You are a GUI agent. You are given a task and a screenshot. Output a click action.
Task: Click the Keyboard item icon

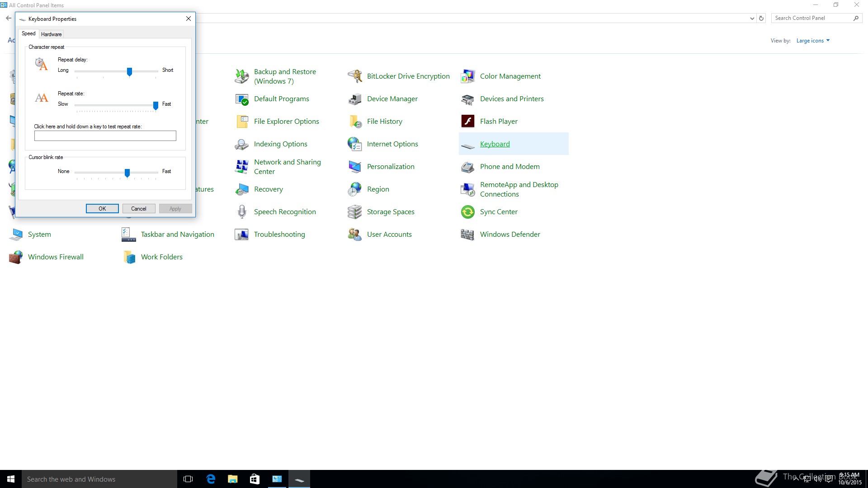coord(468,146)
